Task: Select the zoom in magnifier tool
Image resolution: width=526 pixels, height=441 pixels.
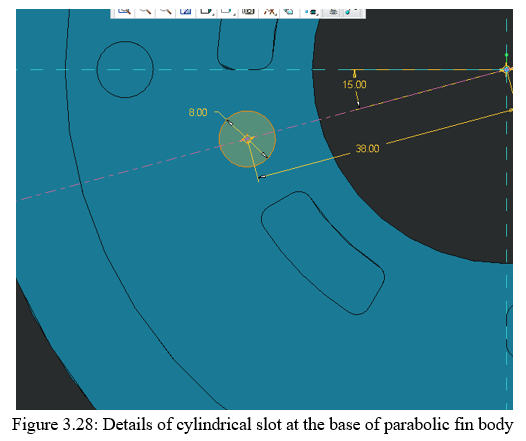Action: pos(145,11)
